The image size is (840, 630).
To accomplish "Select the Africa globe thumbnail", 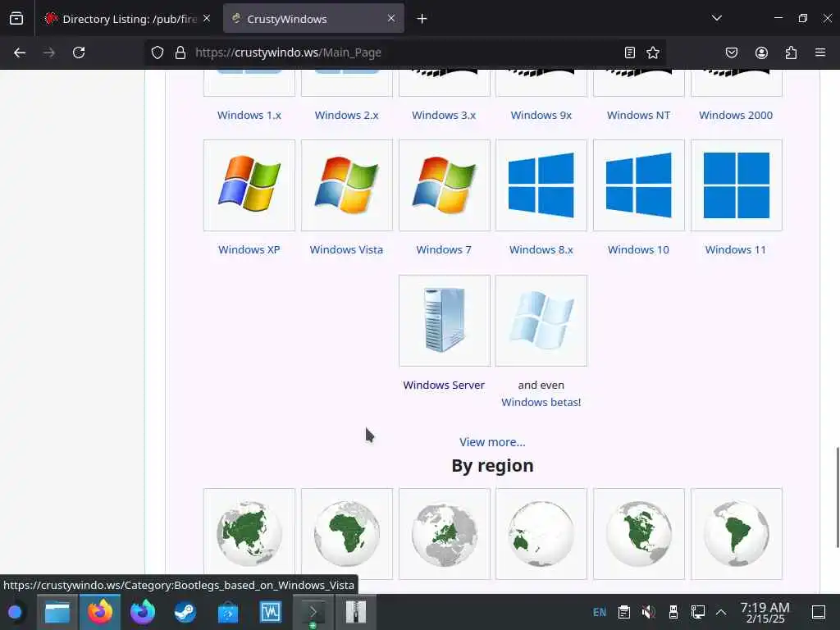I will (x=347, y=533).
